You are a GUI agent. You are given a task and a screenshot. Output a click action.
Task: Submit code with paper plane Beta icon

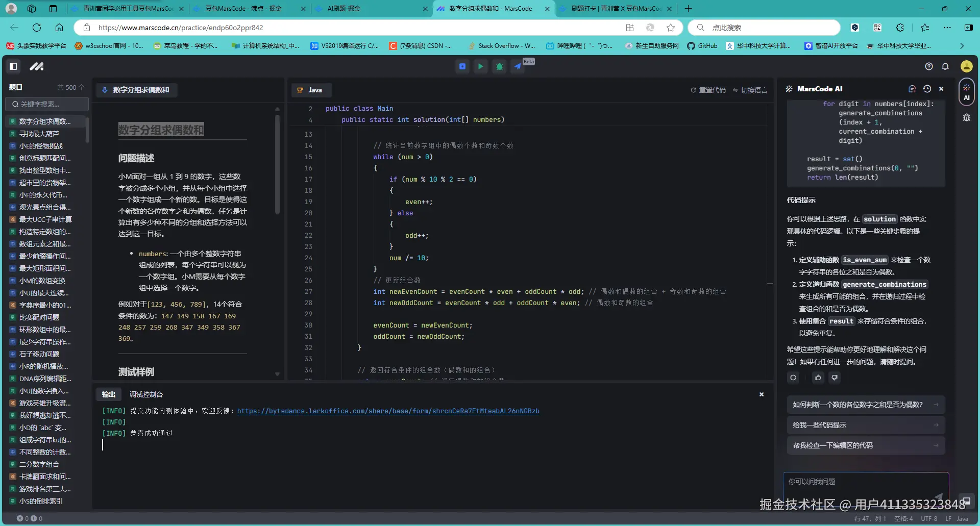(518, 66)
